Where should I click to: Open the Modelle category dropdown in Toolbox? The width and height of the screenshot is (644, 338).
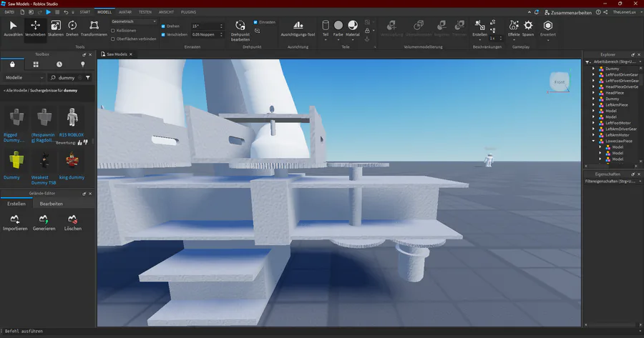click(x=24, y=77)
